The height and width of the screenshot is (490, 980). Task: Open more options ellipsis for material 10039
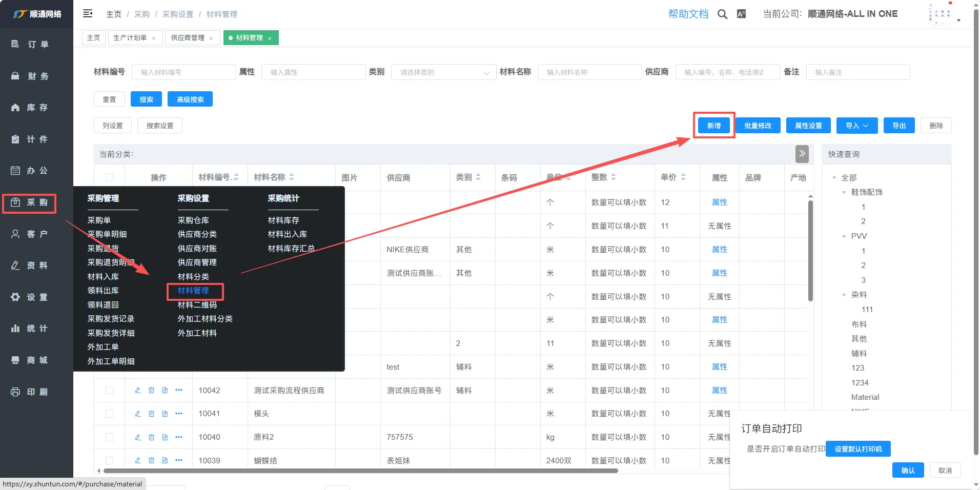pos(179,460)
